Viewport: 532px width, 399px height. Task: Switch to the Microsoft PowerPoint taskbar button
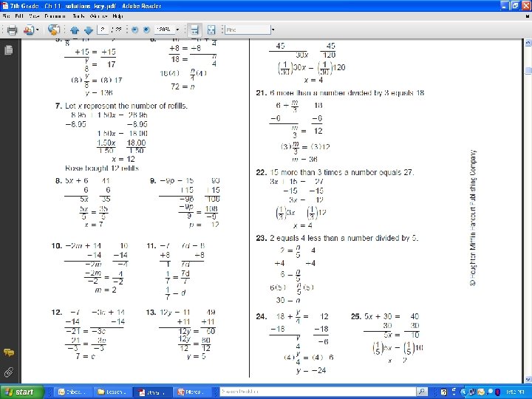192,392
